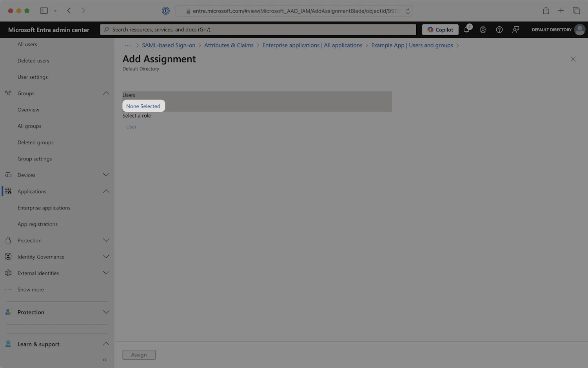The height and width of the screenshot is (368, 588).
Task: Click the Safari address bar
Action: pyautogui.click(x=294, y=11)
